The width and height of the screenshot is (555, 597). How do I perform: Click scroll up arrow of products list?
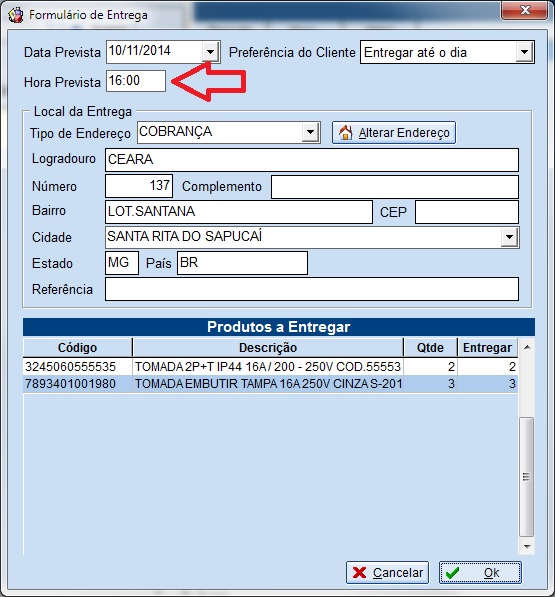pyautogui.click(x=527, y=347)
